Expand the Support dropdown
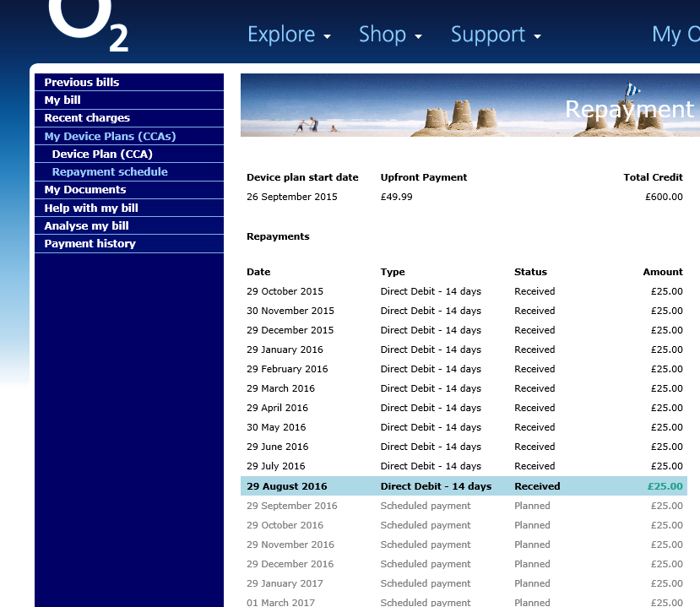 [x=490, y=35]
